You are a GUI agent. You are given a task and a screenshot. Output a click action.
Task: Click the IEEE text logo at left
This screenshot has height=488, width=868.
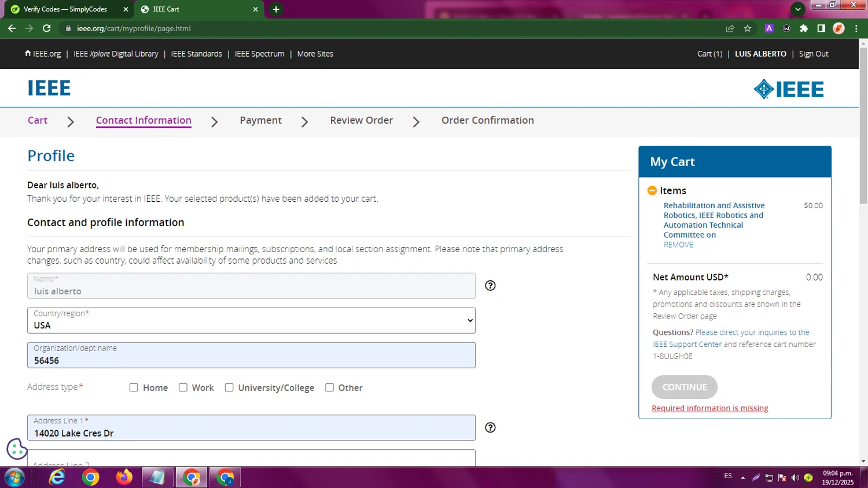49,88
